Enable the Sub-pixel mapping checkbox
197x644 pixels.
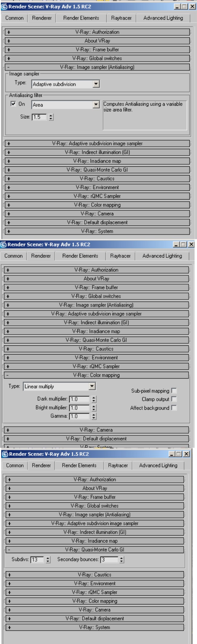point(174,391)
